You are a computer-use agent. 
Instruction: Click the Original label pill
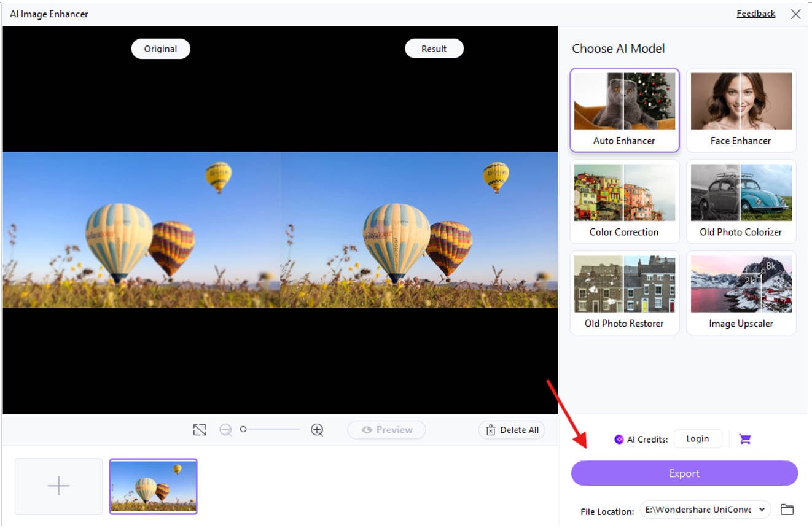[161, 49]
